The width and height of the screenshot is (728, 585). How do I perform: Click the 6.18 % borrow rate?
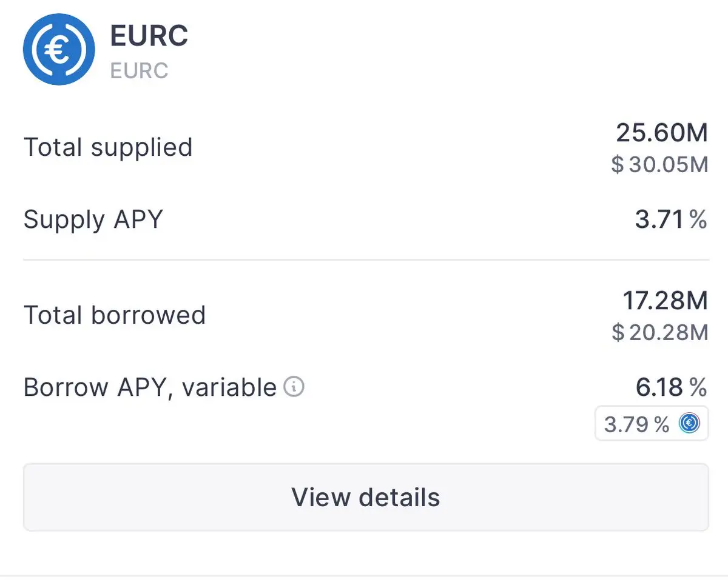672,387
